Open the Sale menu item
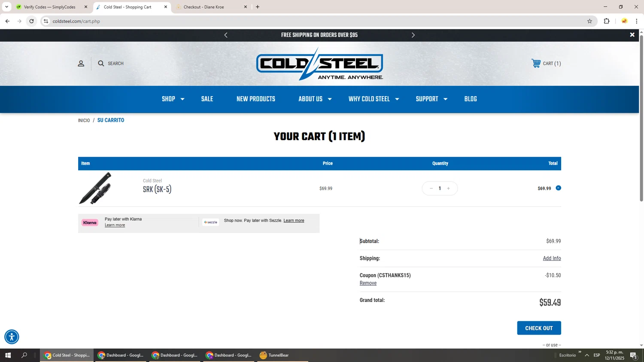This screenshot has width=644, height=362. click(x=207, y=99)
